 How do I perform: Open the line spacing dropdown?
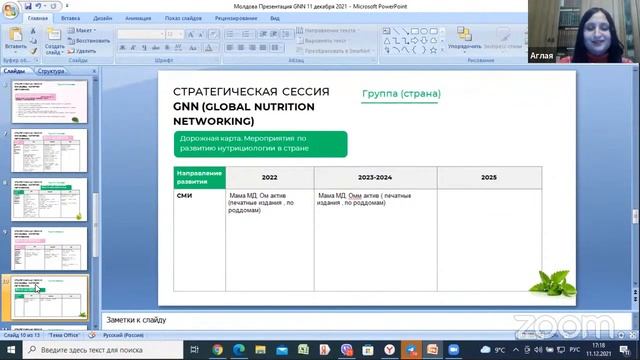286,34
